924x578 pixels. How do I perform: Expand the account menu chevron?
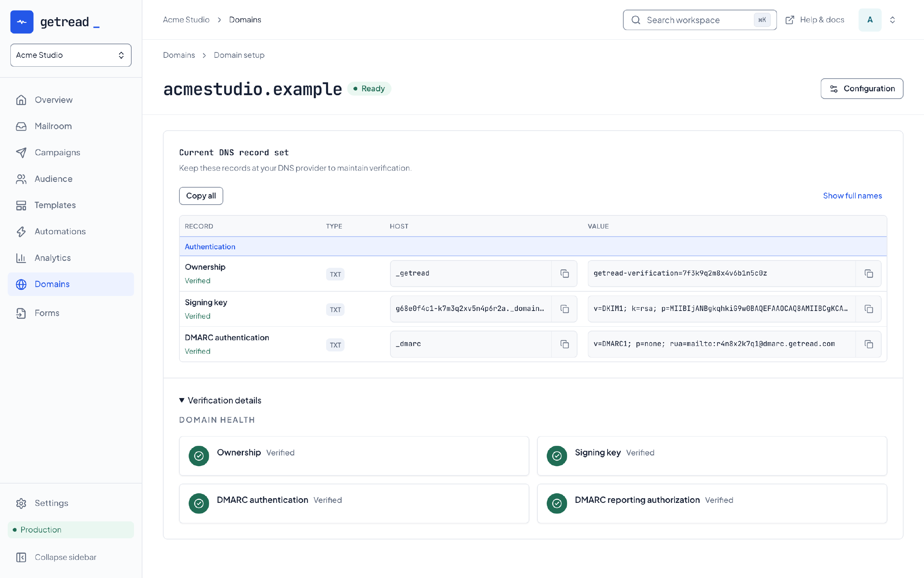click(x=892, y=20)
